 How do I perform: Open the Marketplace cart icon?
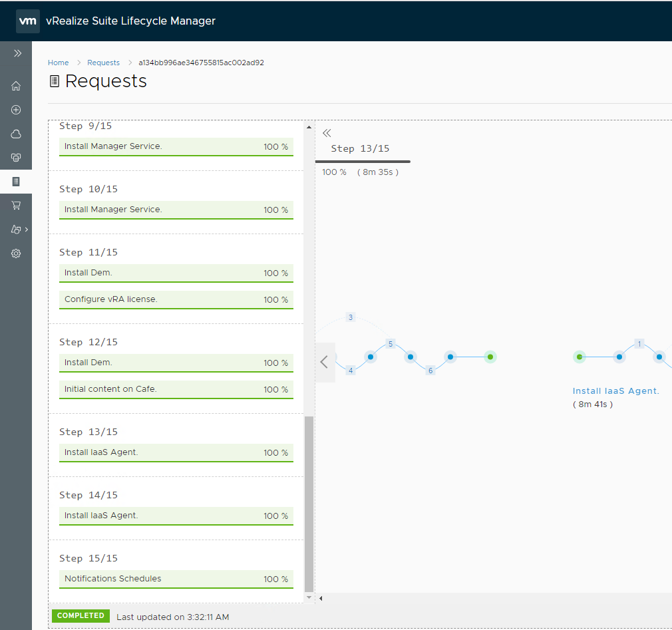click(16, 206)
